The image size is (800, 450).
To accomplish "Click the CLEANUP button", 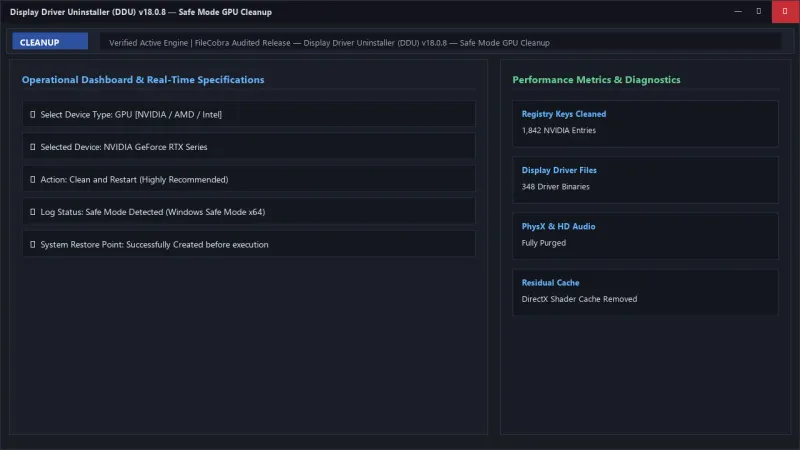I will 50,42.
